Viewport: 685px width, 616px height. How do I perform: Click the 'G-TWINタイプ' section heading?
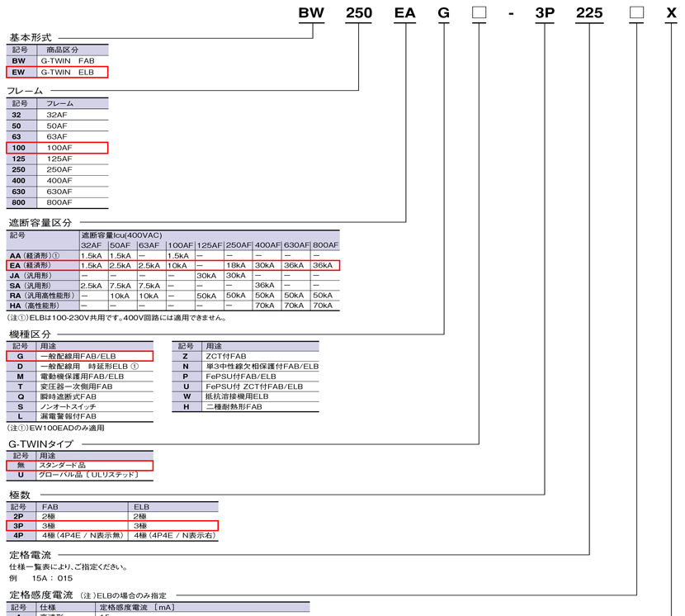(x=41, y=444)
